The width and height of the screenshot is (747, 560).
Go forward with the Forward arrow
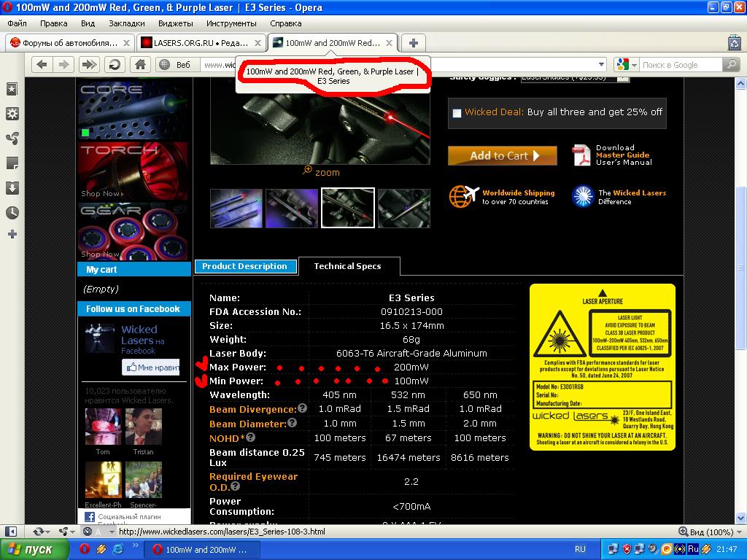[63, 64]
